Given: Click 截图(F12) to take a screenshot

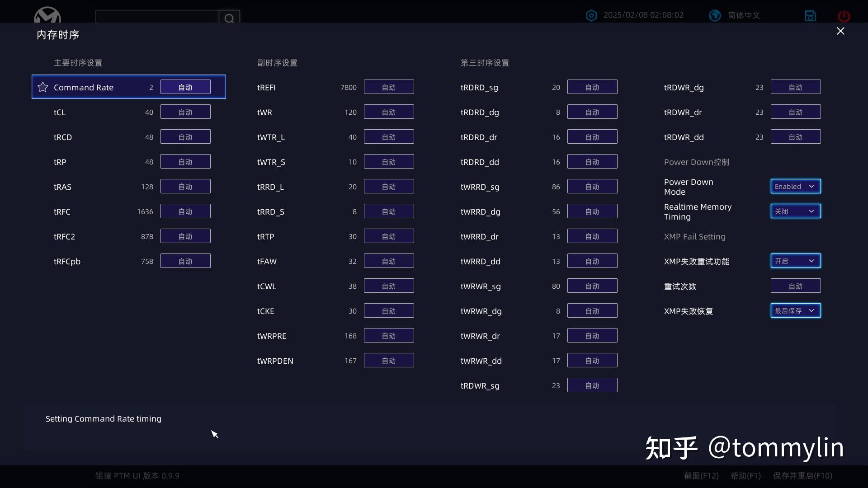Looking at the screenshot, I should pos(701,476).
